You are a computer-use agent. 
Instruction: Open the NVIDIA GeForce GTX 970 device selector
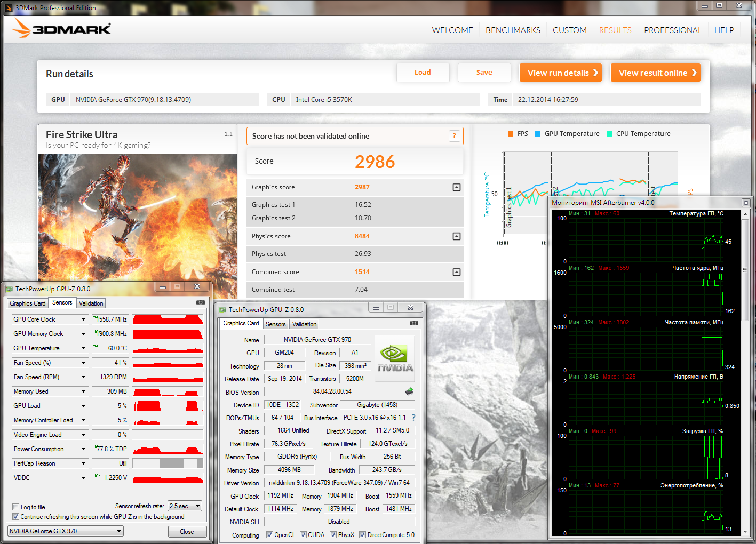(66, 531)
